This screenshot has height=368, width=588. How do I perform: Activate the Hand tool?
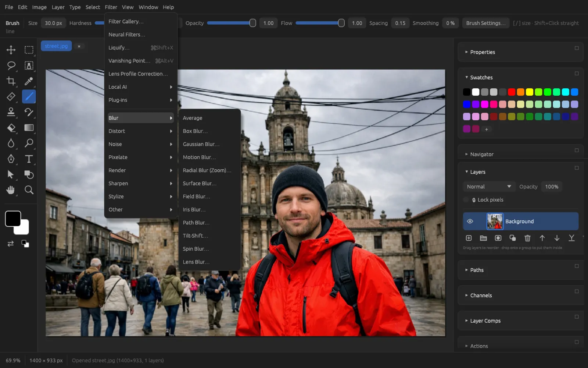pyautogui.click(x=11, y=190)
